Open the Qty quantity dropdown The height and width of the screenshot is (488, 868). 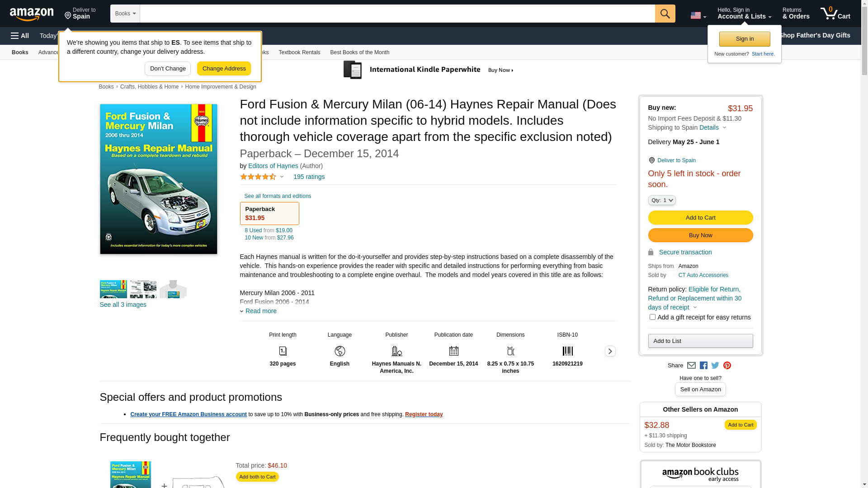pyautogui.click(x=662, y=200)
